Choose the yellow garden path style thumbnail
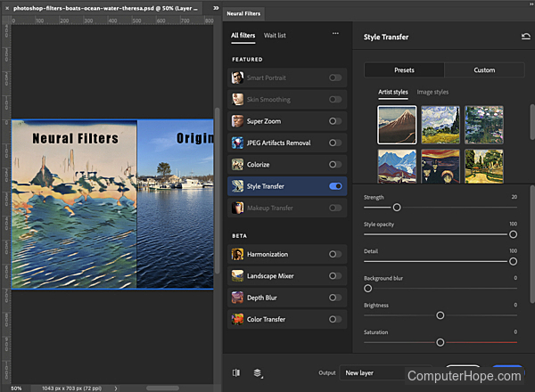This screenshot has width=535, height=392. pyautogui.click(x=484, y=167)
